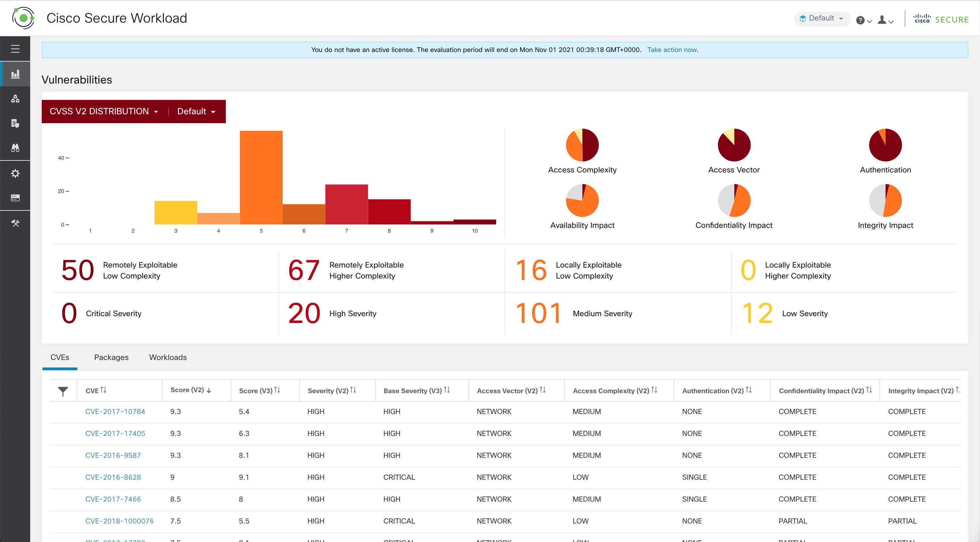Viewport: 980px width, 542px height.
Task: Open the hamburger navigation menu
Action: click(x=15, y=49)
